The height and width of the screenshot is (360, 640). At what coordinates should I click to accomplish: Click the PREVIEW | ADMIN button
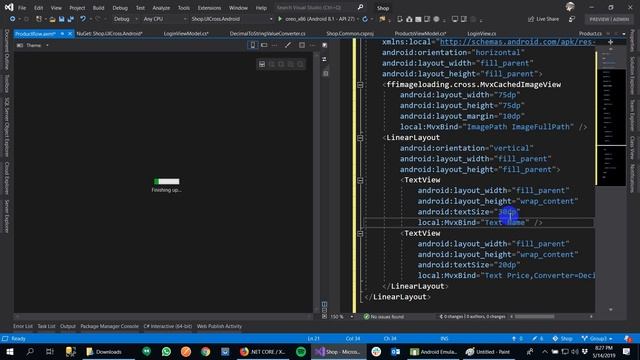[609, 19]
